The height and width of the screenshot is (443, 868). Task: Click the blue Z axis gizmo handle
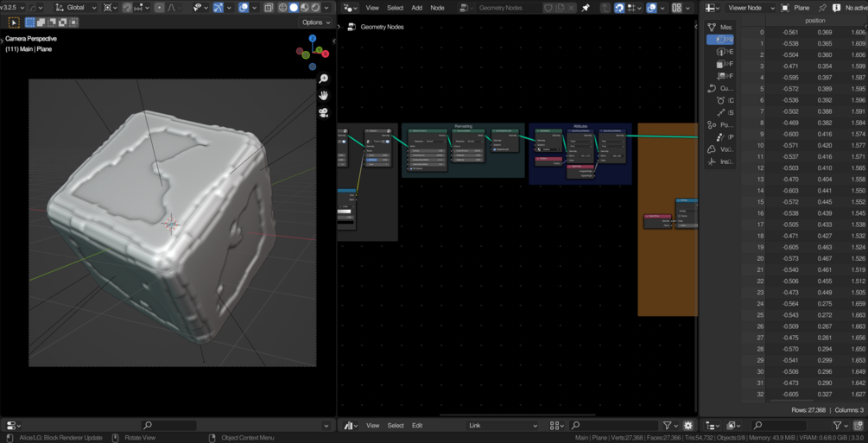[x=313, y=39]
